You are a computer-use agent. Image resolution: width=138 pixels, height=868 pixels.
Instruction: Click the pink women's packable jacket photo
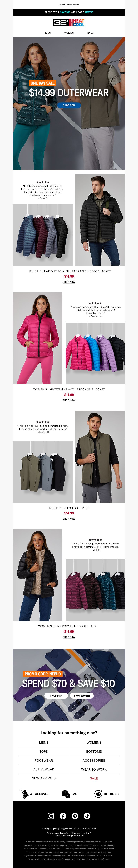(x=38, y=338)
